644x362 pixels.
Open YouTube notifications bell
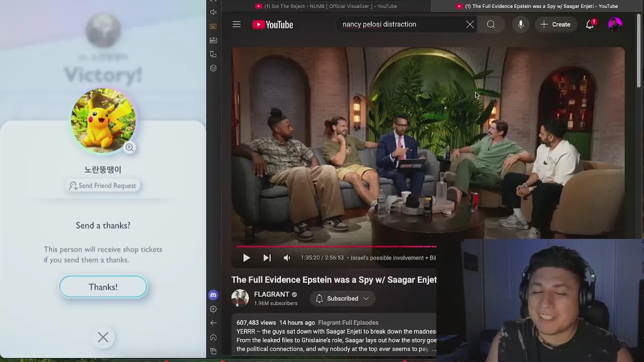click(590, 24)
